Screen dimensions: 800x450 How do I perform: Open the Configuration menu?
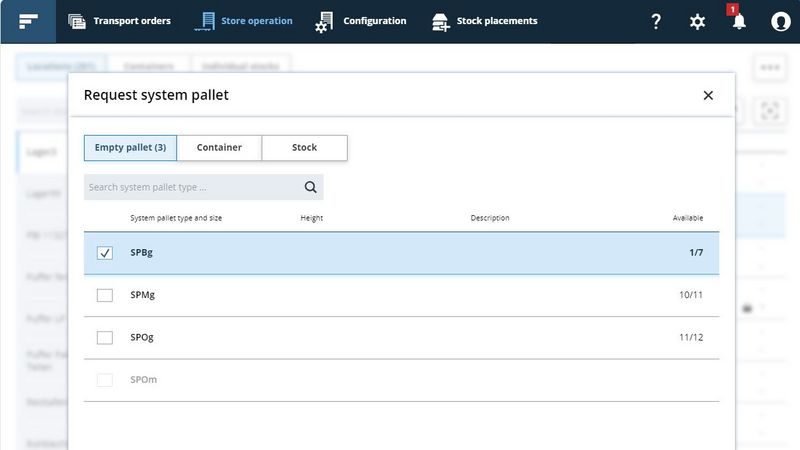(361, 21)
